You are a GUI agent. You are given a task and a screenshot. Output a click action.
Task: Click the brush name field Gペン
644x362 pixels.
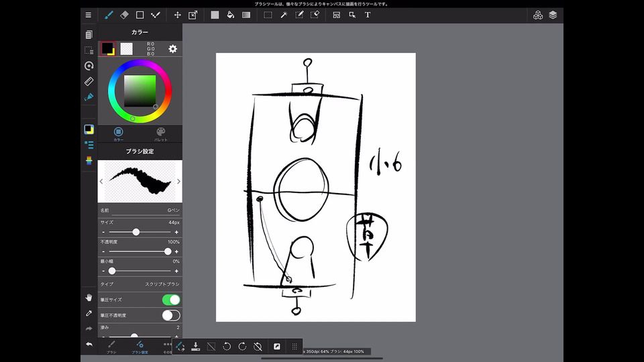[x=140, y=210]
